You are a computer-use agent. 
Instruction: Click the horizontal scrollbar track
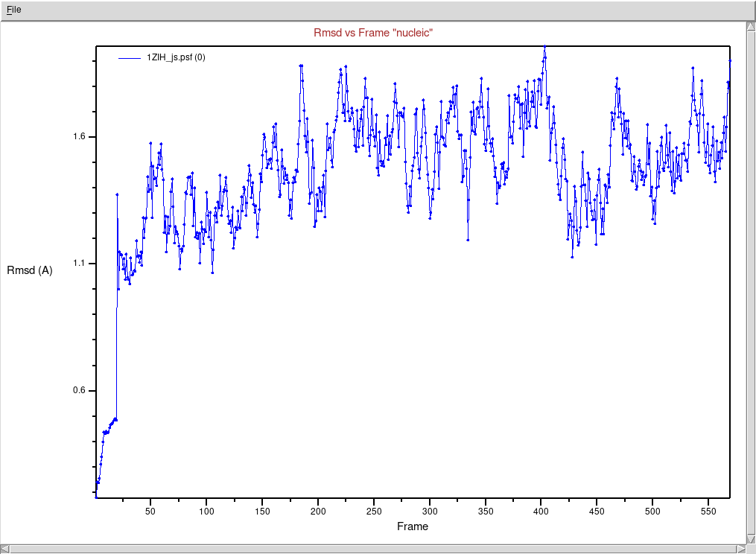pos(372,549)
